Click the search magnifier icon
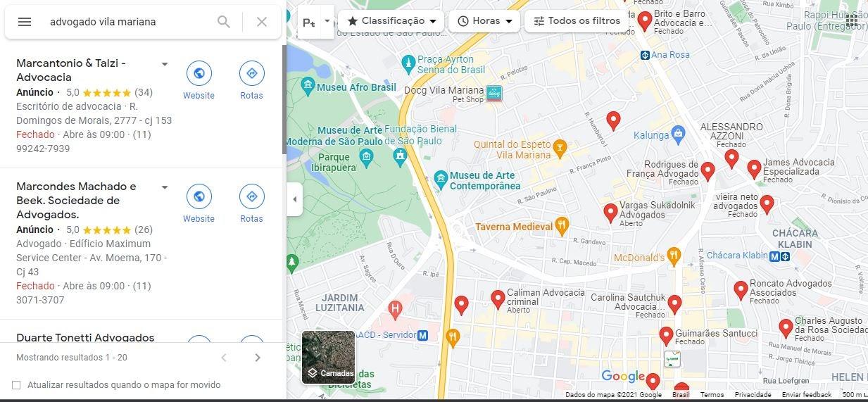 (x=224, y=22)
